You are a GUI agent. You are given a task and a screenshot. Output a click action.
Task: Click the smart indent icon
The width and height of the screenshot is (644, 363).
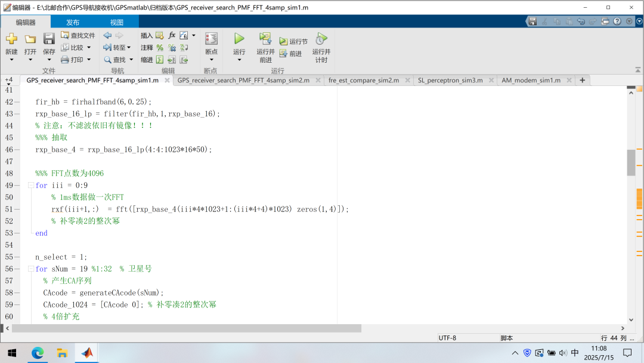pyautogui.click(x=160, y=60)
